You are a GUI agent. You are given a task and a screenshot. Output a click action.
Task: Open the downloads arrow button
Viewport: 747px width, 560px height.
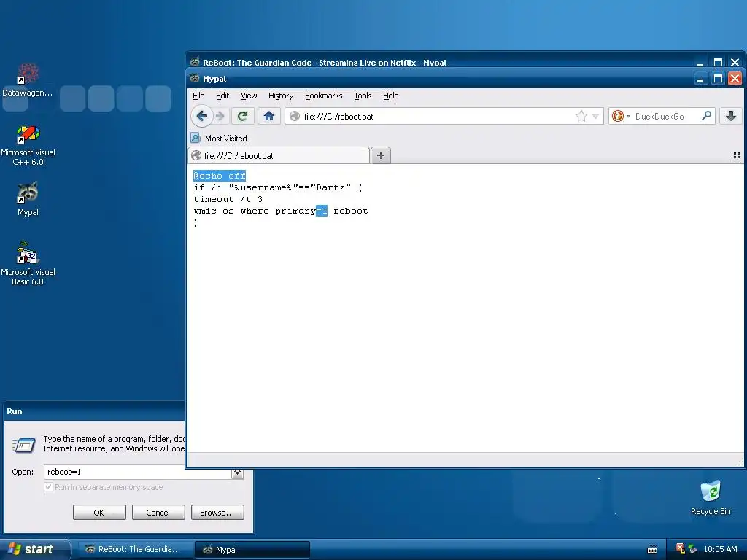point(731,116)
